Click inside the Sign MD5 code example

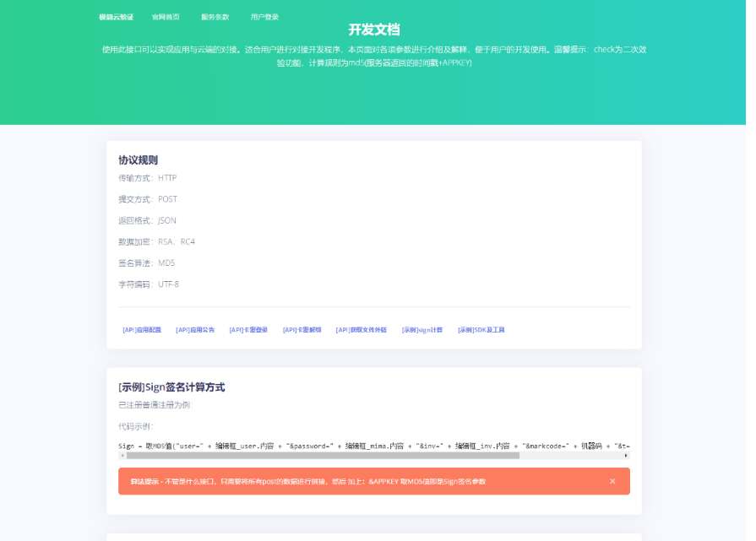pyautogui.click(x=338, y=445)
